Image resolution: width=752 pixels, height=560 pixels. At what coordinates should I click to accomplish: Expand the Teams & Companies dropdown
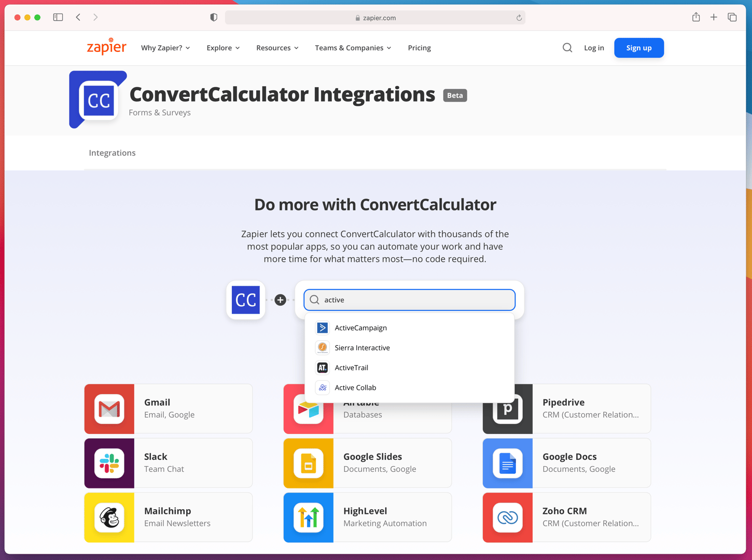(x=353, y=48)
